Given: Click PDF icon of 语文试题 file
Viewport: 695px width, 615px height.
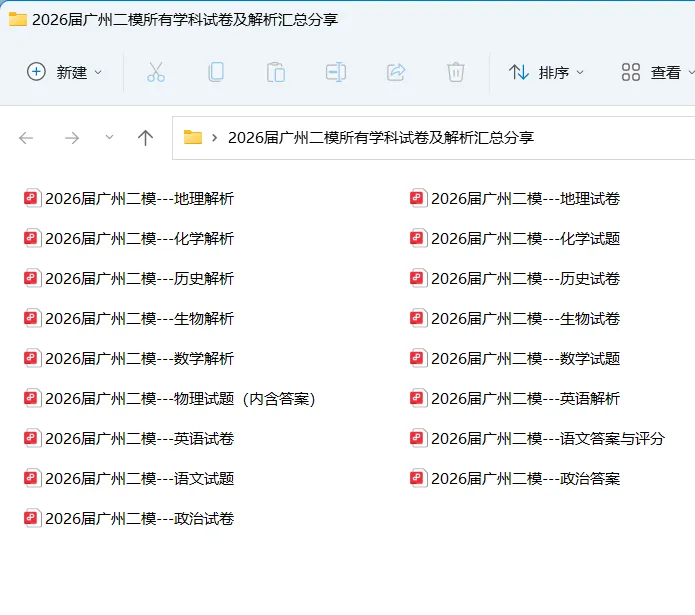Looking at the screenshot, I should coord(32,479).
